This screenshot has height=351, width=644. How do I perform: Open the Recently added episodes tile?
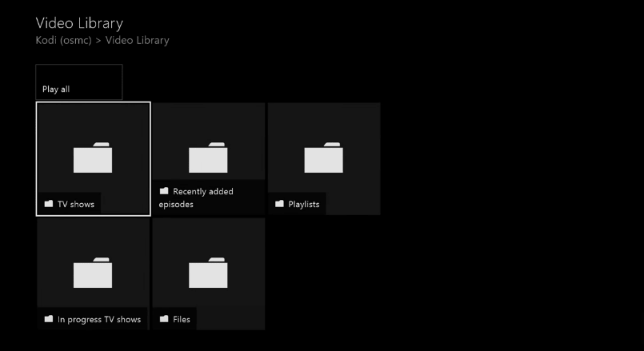pos(209,159)
